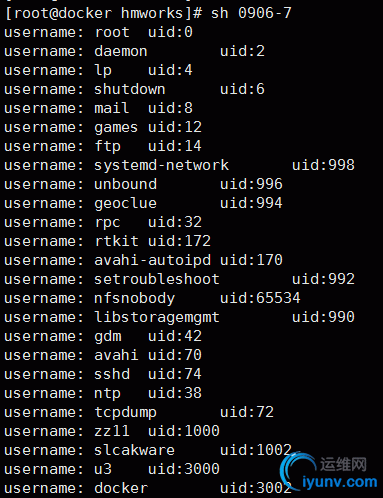Screen dimensions: 383x498
Task: Click the 'sshd' username text
Action: [112, 374]
